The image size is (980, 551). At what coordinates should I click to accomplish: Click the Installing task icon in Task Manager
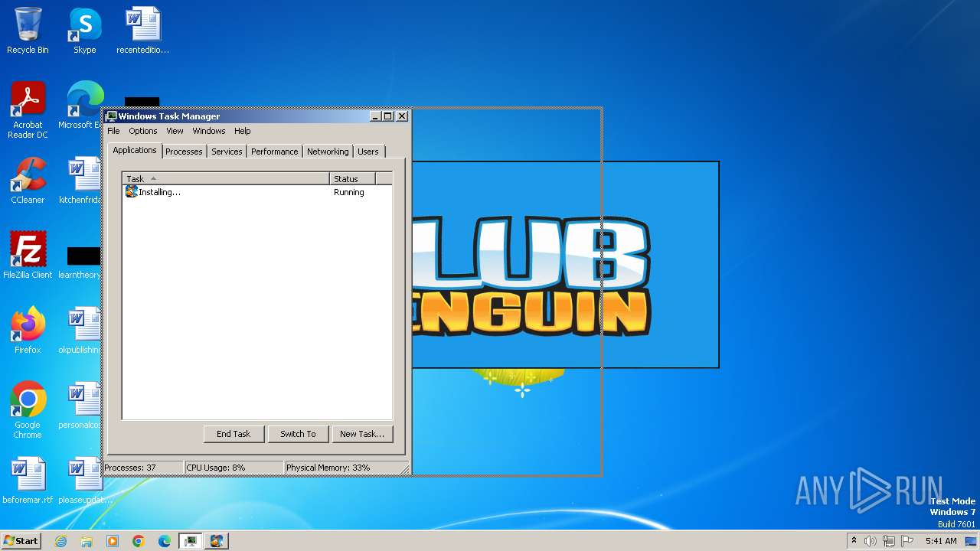(x=131, y=192)
